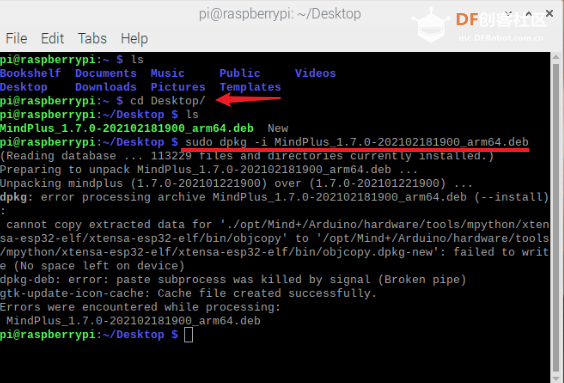Click the 'sudo dpkg -i' command line
Image resolution: width=564 pixels, height=383 pixels.
(357, 142)
